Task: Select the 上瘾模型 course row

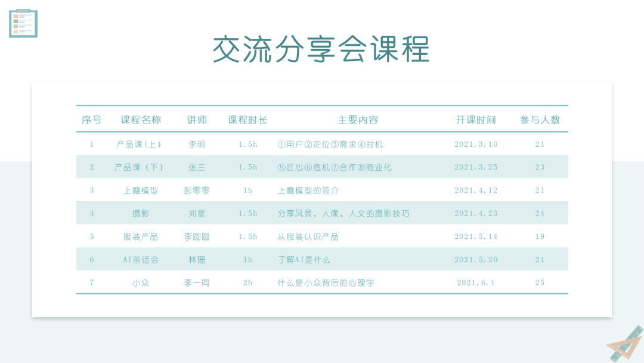Action: click(x=140, y=190)
